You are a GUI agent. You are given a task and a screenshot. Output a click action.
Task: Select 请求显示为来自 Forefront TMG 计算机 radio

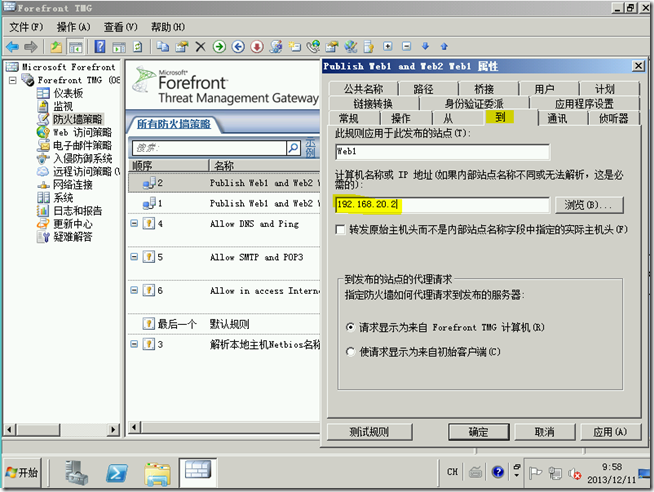tap(350, 327)
